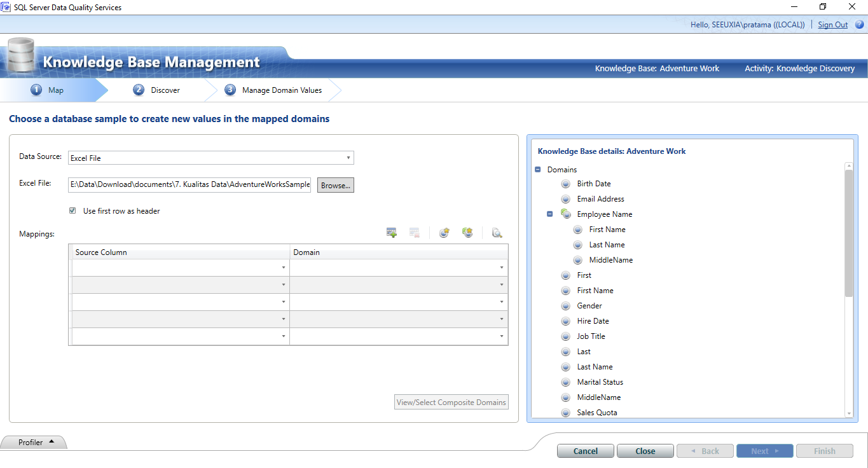Select the top-level Last Name domain
Viewport: 868px width, 468px height.
tap(595, 367)
